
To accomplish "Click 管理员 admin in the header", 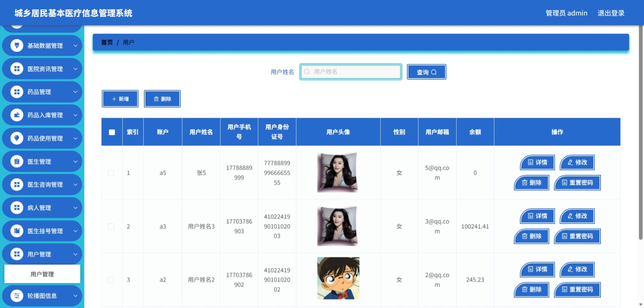I will [x=566, y=13].
